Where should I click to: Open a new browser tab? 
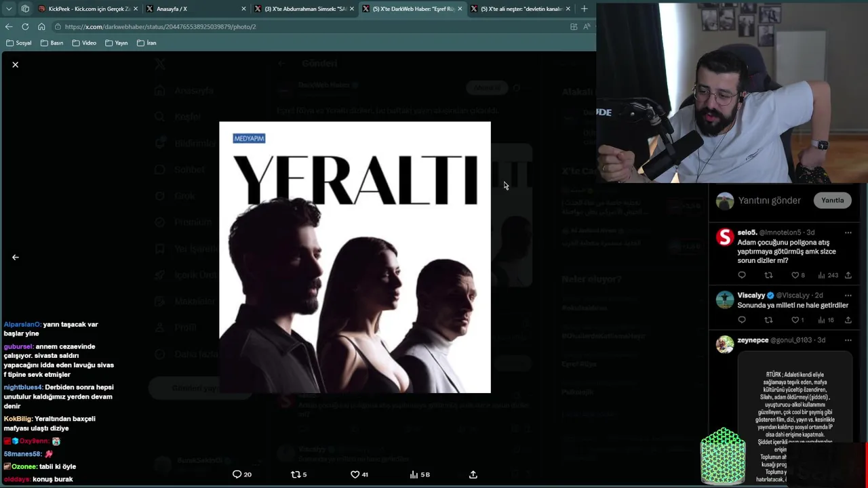tap(584, 9)
